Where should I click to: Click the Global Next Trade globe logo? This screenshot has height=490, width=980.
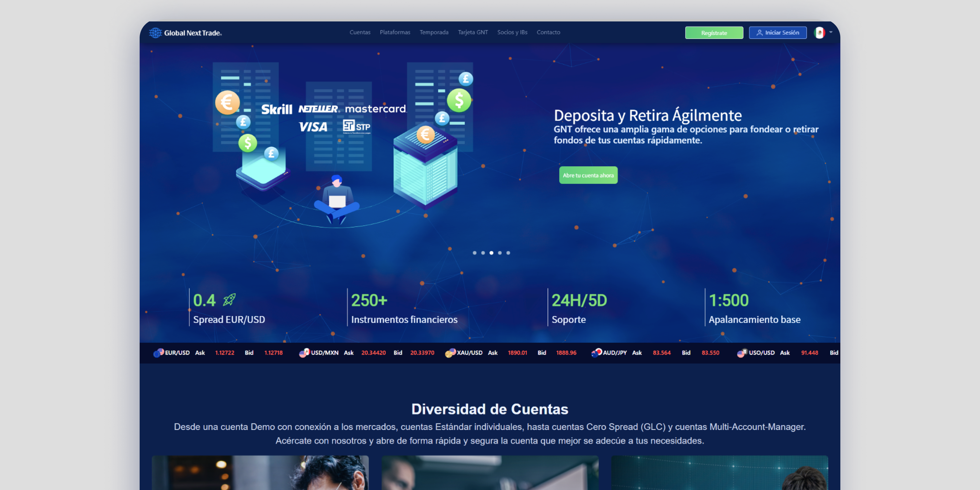click(155, 33)
